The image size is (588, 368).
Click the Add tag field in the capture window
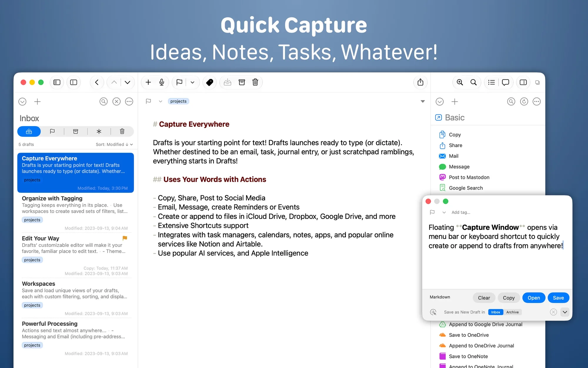[x=461, y=212]
